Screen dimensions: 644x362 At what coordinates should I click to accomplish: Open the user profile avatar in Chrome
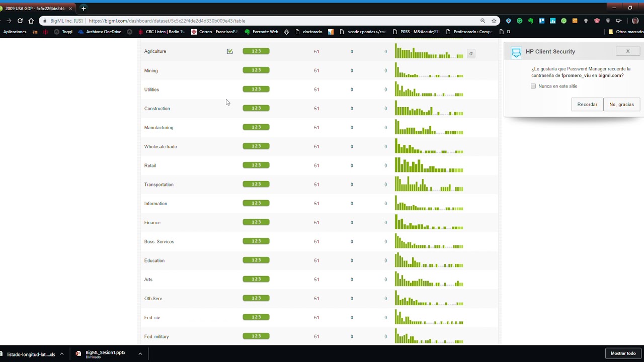click(x=635, y=21)
